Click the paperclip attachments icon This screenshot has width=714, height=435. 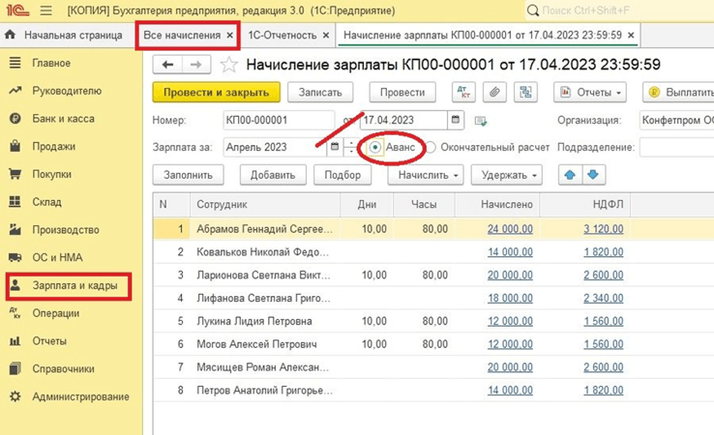(493, 91)
